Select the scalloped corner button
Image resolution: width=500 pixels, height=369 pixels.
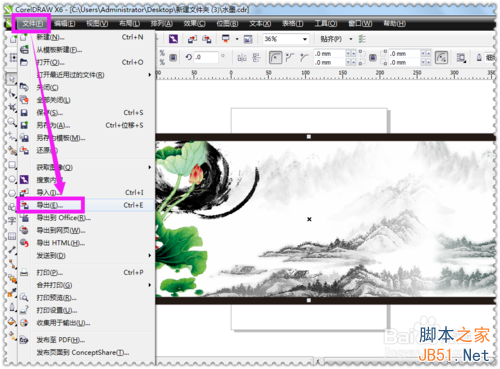(x=290, y=58)
